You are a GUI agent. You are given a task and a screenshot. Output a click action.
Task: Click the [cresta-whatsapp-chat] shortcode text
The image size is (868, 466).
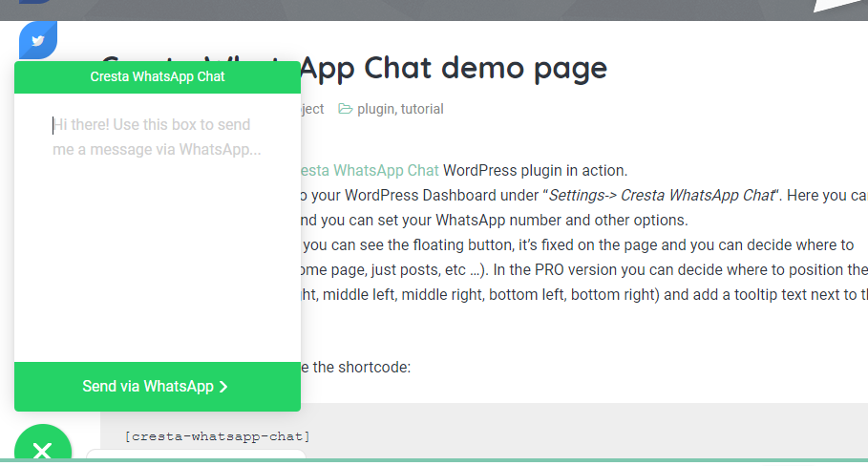pyautogui.click(x=217, y=436)
